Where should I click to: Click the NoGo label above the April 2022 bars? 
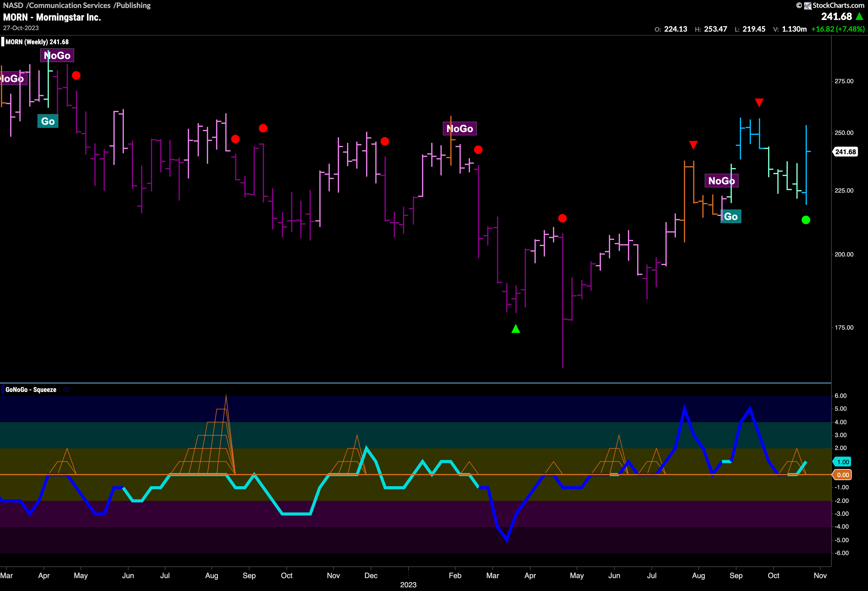coord(57,56)
